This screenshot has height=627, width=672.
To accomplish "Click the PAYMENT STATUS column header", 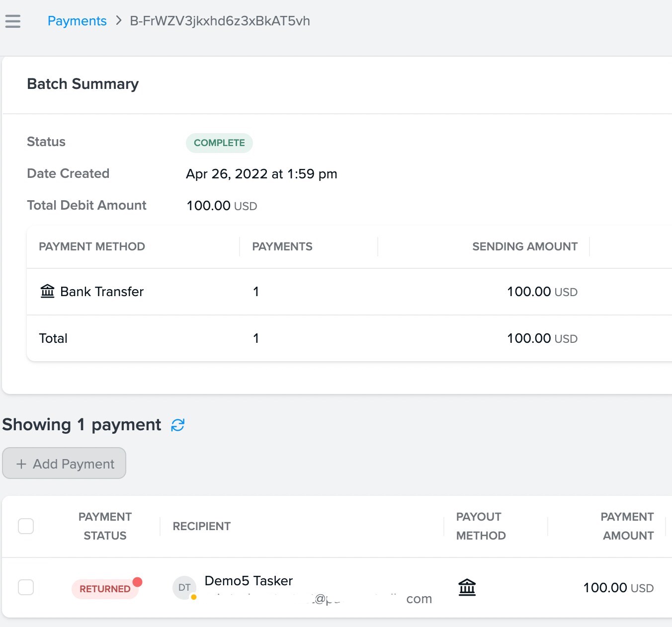I will [105, 526].
